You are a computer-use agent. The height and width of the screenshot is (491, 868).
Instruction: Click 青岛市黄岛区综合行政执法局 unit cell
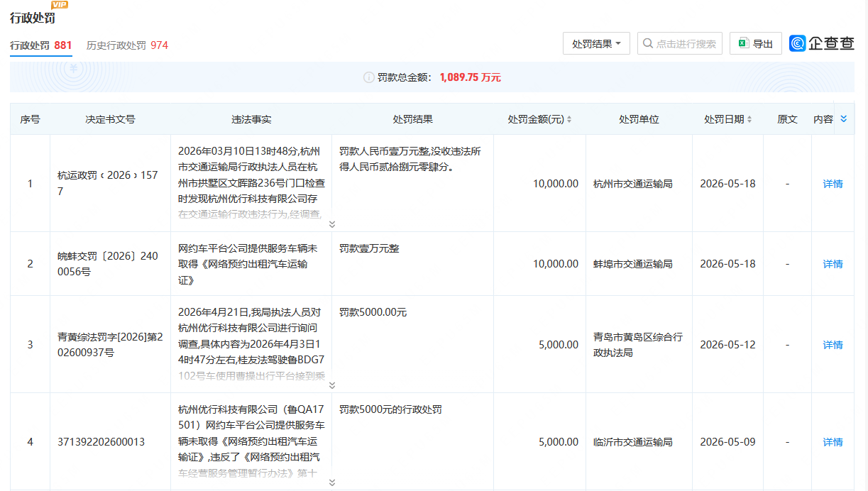pyautogui.click(x=638, y=345)
